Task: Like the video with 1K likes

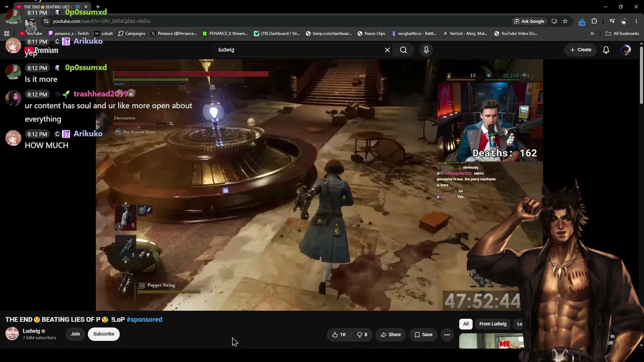Action: click(339, 335)
